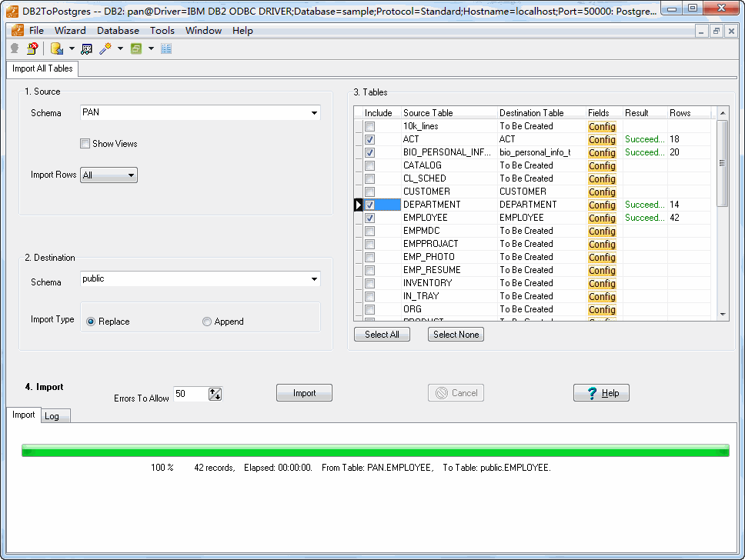Click the Succeed result for DEPARTMENT row
Image resolution: width=745 pixels, height=560 pixels.
point(645,205)
